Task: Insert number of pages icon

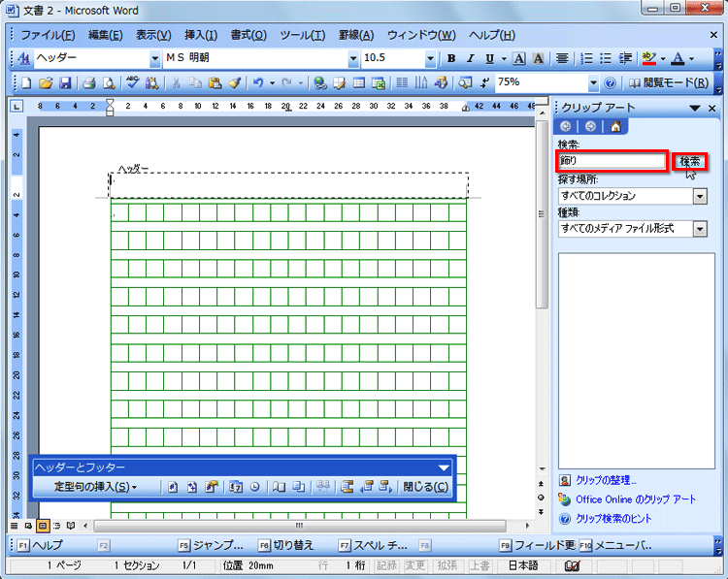Action: (x=192, y=487)
